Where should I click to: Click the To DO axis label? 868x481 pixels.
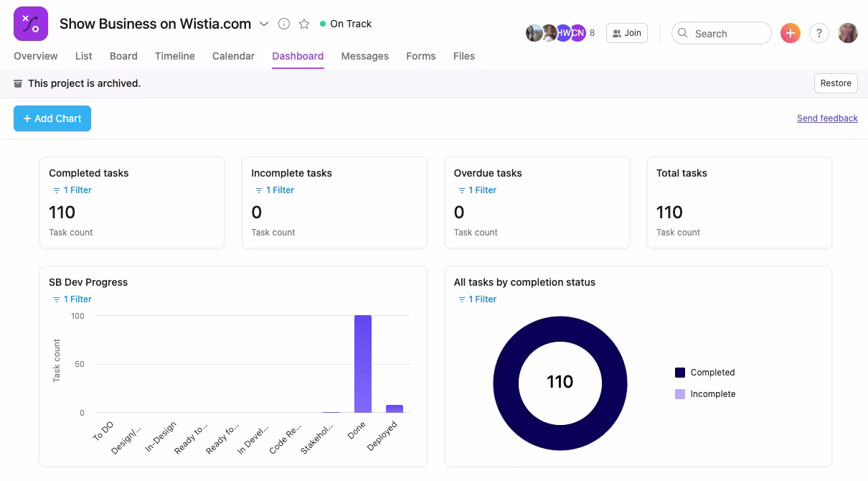pos(103,431)
